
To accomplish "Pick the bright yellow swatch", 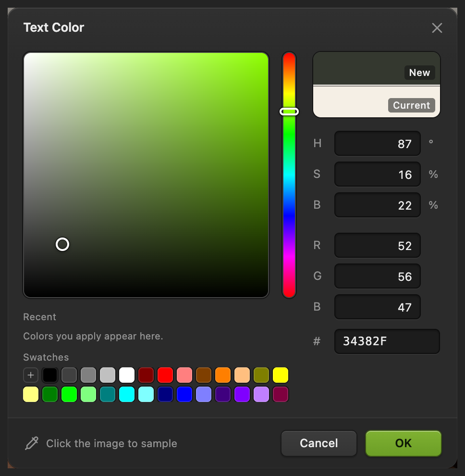I will coord(281,375).
